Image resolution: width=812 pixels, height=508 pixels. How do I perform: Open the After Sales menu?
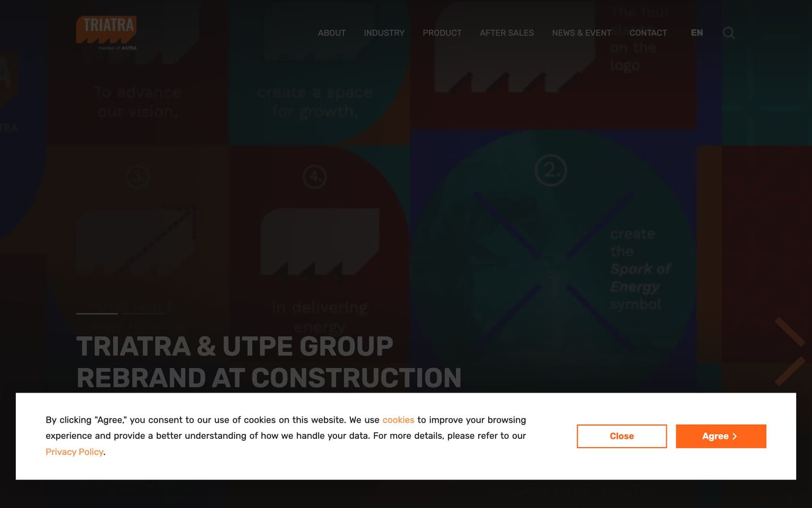506,33
